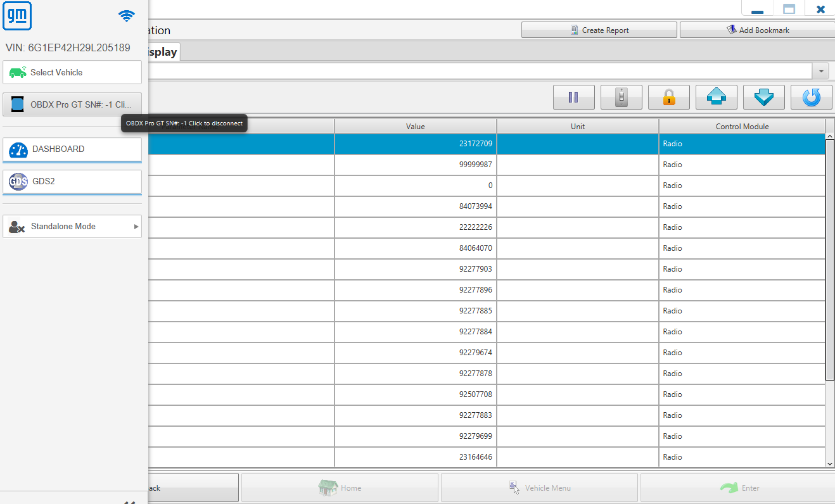Image resolution: width=835 pixels, height=504 pixels.
Task: Click the switch toggle toolbar icon
Action: point(621,98)
